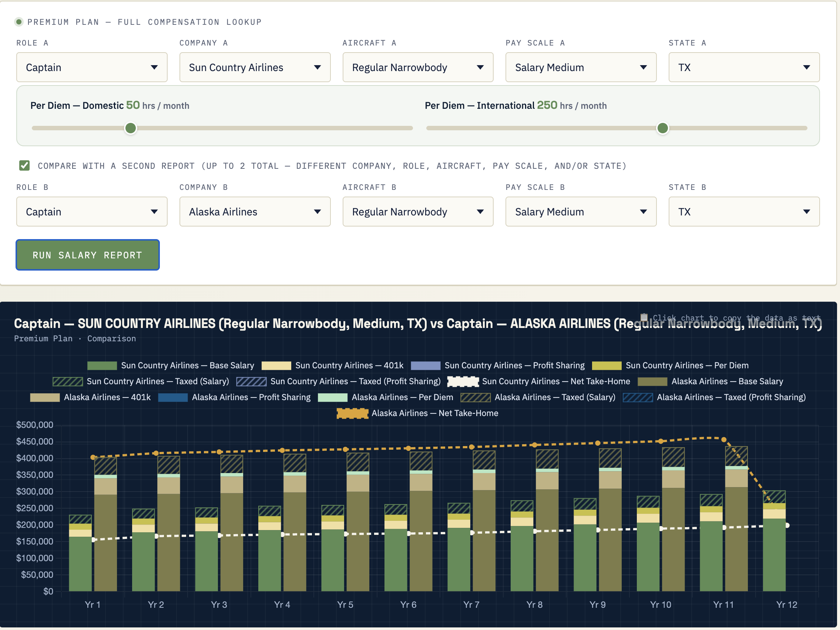The height and width of the screenshot is (630, 840).
Task: Click the Run Salary Report button
Action: click(x=87, y=255)
